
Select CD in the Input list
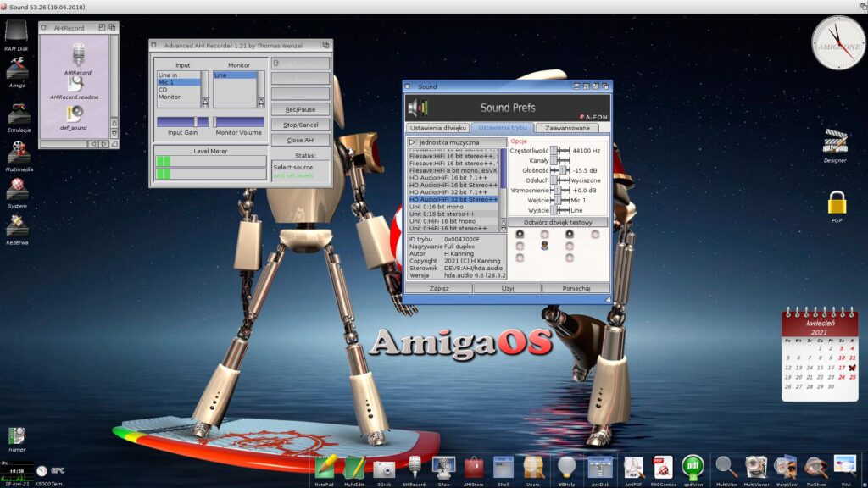tap(179, 90)
